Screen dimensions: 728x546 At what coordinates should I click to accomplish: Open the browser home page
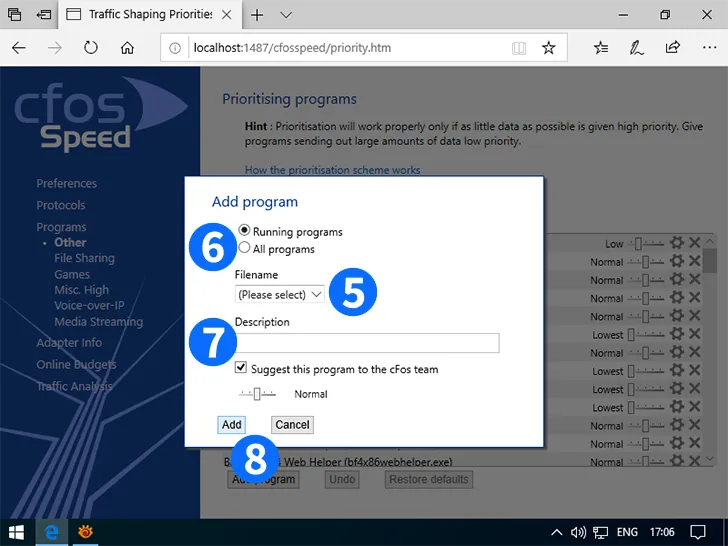click(x=127, y=47)
